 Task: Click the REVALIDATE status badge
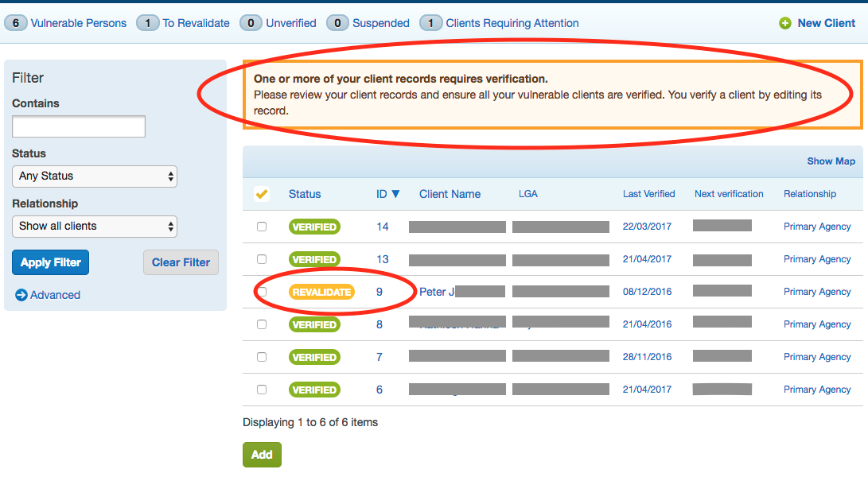click(321, 292)
